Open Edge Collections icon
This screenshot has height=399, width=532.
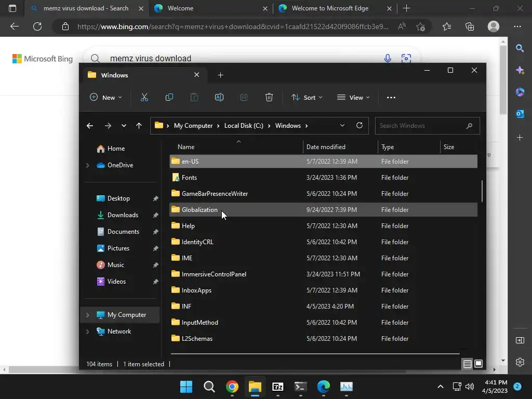point(470,26)
